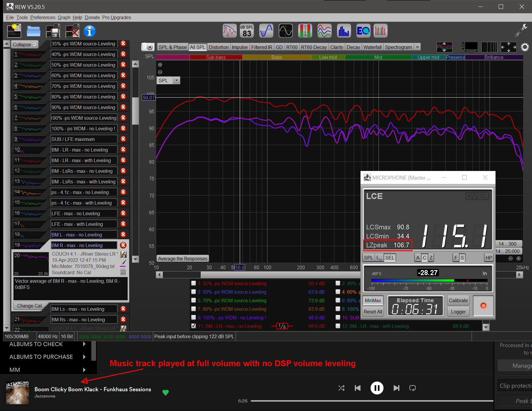532x411 pixels.
Task: Click legend list scroll-down arrow
Action: pos(486,327)
